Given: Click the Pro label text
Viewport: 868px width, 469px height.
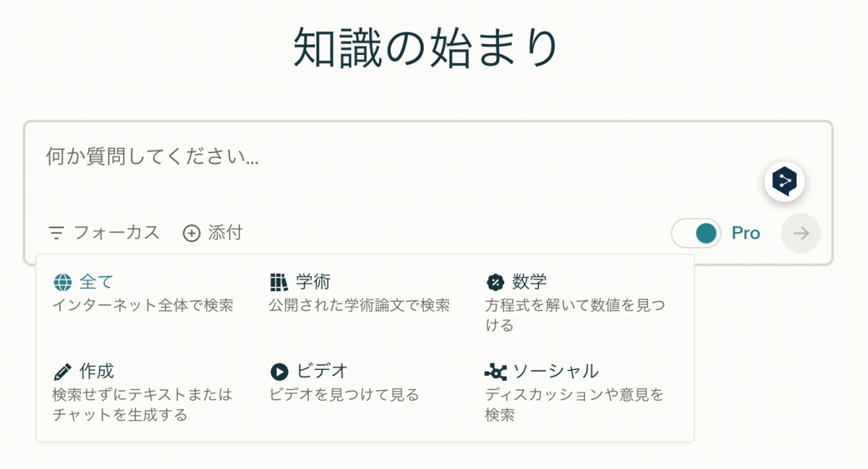Looking at the screenshot, I should pos(746,233).
